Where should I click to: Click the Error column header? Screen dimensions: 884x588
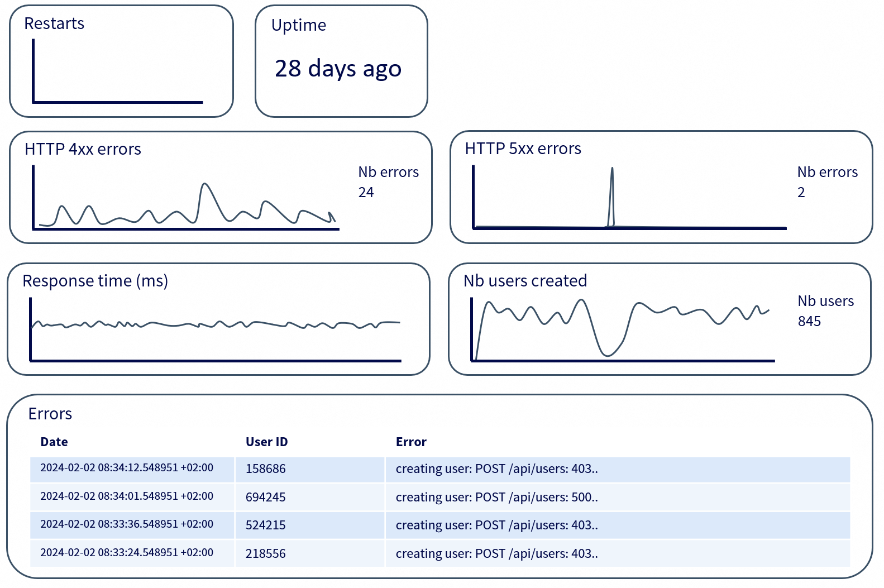pos(411,442)
